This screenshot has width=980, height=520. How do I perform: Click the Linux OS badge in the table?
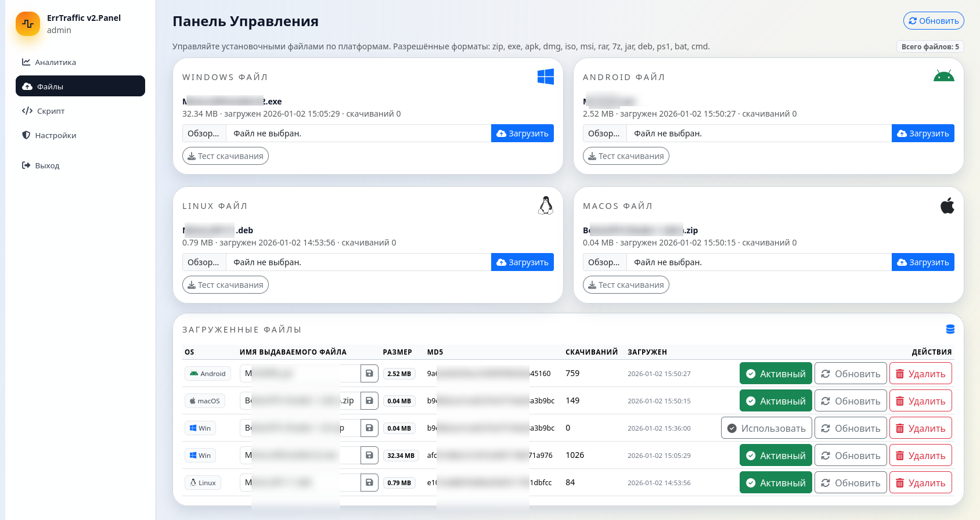coord(203,483)
